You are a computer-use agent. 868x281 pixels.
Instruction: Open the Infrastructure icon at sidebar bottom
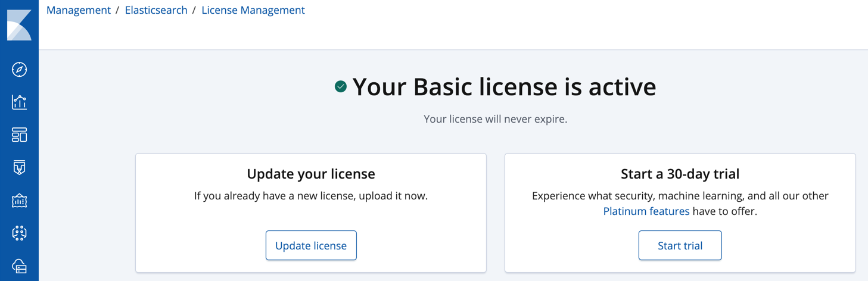19,266
